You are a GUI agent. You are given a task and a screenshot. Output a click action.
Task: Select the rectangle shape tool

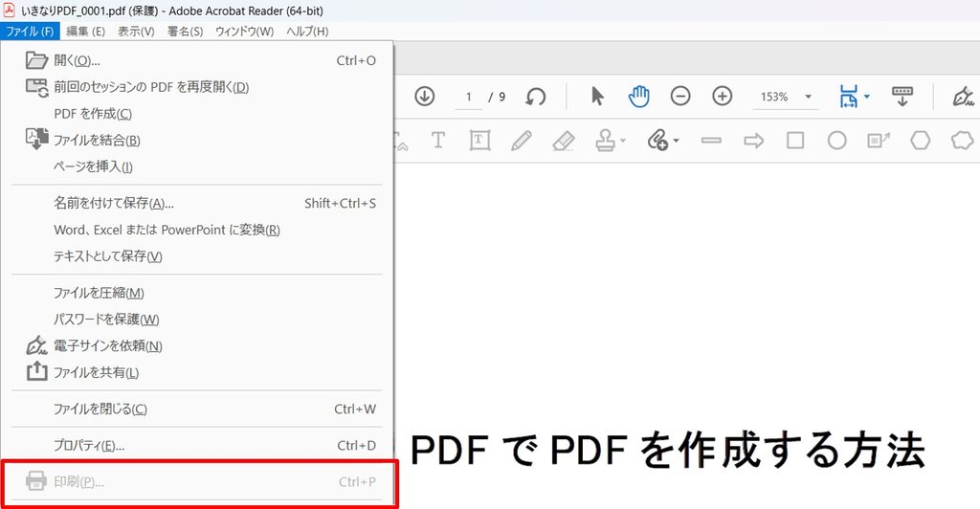(x=795, y=140)
